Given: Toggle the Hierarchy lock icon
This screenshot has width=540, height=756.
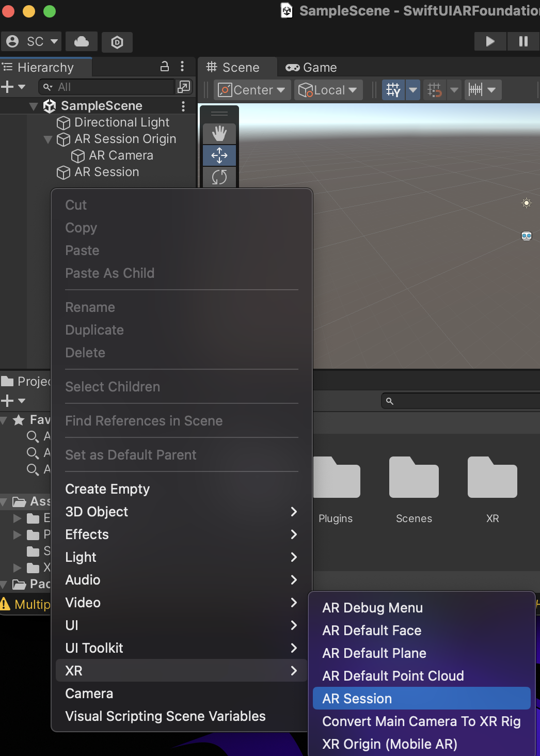Looking at the screenshot, I should click(x=165, y=66).
